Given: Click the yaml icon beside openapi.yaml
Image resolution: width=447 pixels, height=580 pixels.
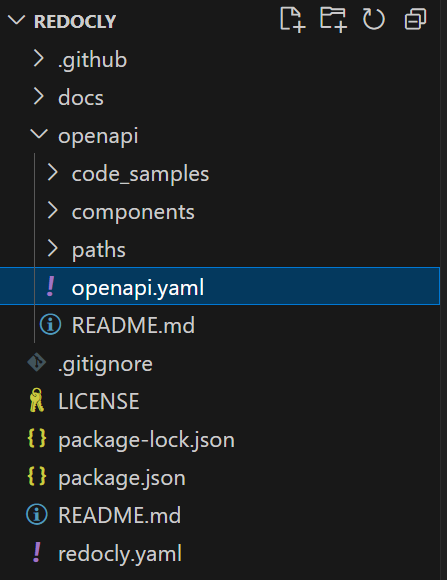Looking at the screenshot, I should tap(51, 287).
